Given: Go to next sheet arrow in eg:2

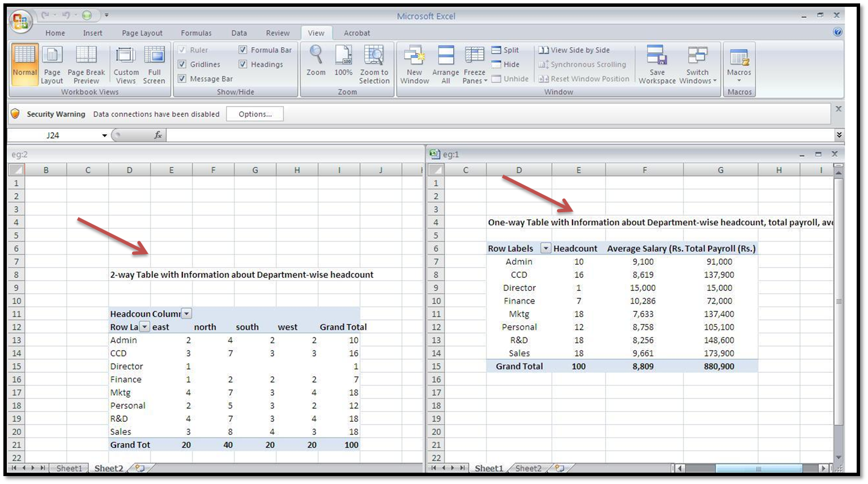Looking at the screenshot, I should coord(33,468).
